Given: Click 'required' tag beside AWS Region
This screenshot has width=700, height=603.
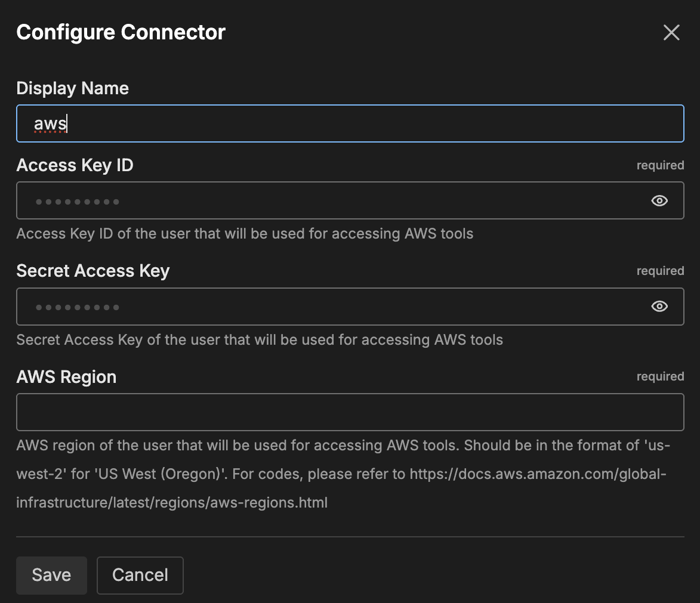Looking at the screenshot, I should (x=660, y=376).
